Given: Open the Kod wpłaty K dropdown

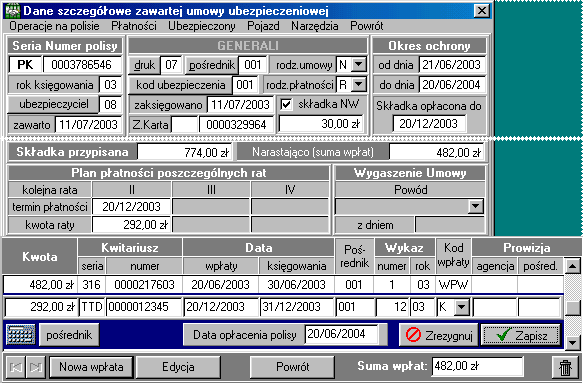Looking at the screenshot, I should (x=462, y=307).
